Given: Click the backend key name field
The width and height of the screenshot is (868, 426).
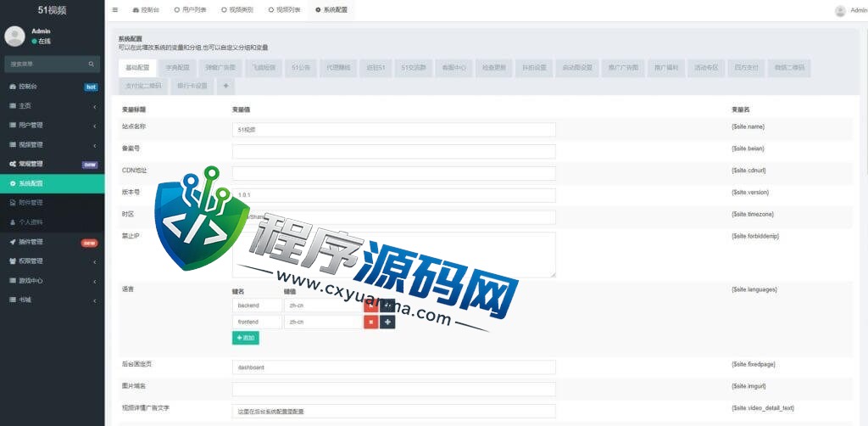Looking at the screenshot, I should coord(257,305).
